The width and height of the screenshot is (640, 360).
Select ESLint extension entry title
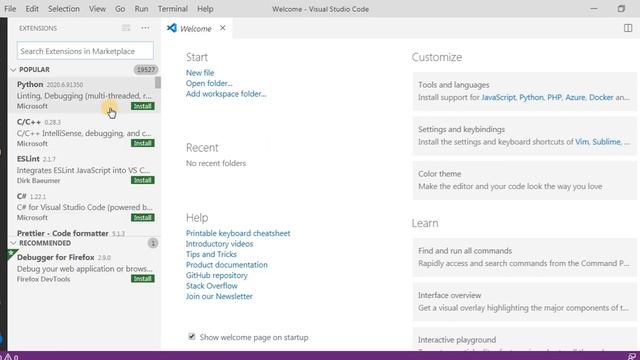tap(28, 159)
